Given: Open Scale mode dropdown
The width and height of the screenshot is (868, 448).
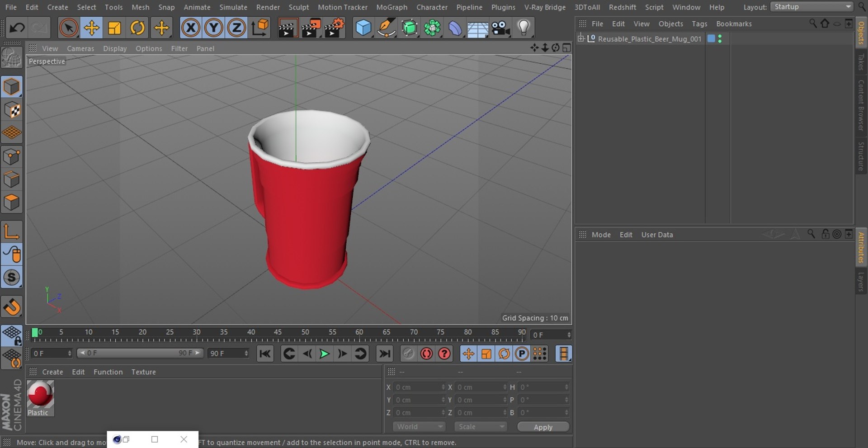Looking at the screenshot, I should 481,427.
